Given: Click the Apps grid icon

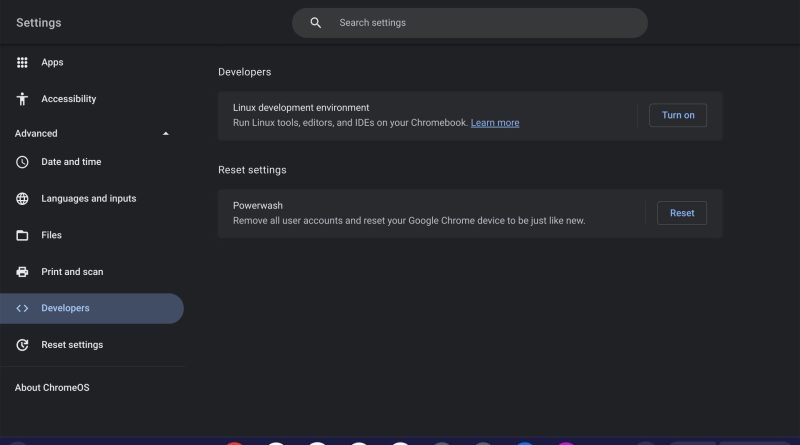Looking at the screenshot, I should coord(22,62).
